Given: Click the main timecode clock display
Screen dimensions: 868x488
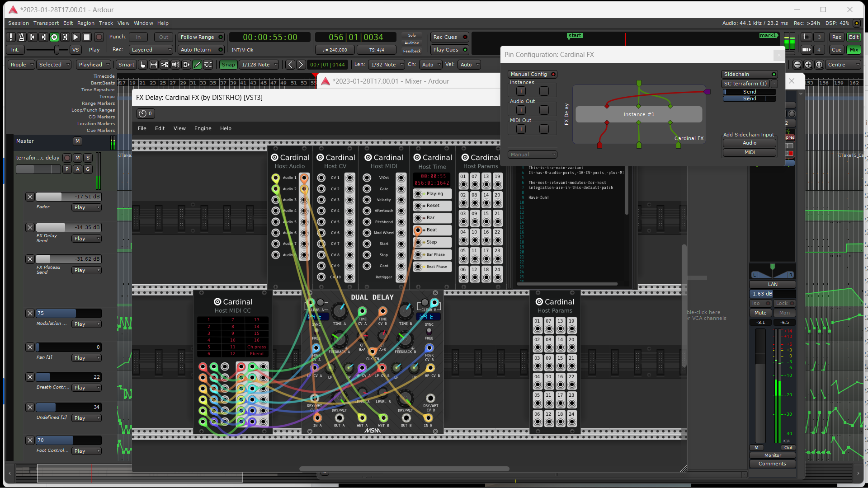Looking at the screenshot, I should pos(270,37).
